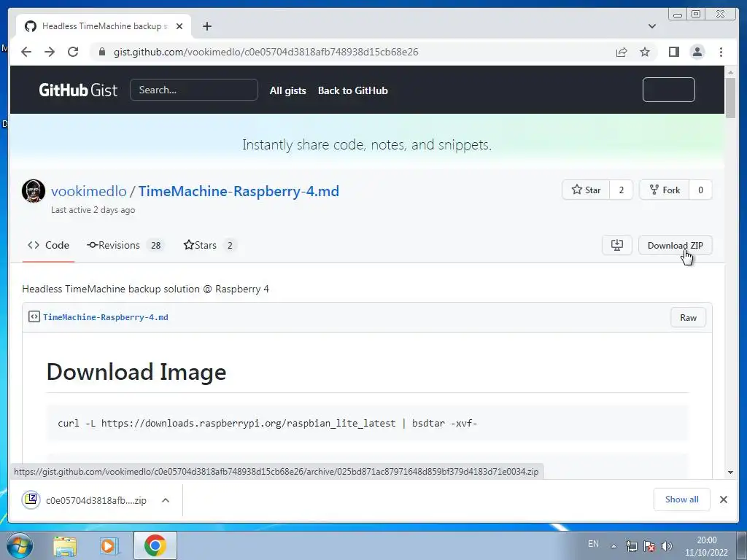Open vookimedlo's avatar picture
The image size is (747, 560).
[34, 191]
